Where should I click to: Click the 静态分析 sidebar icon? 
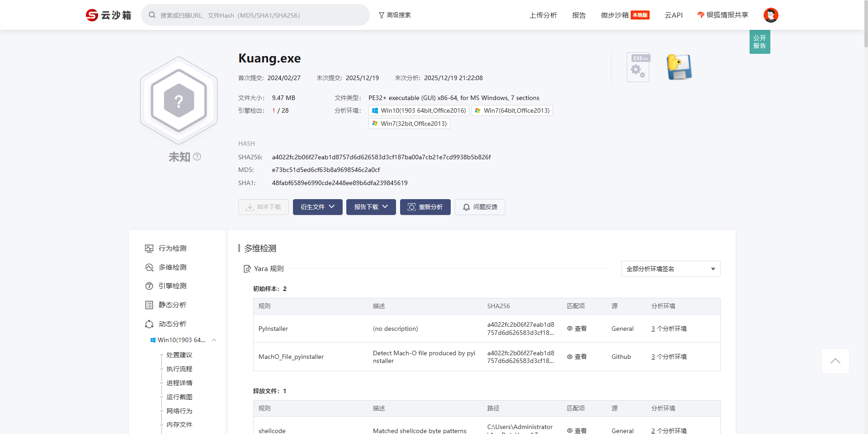click(x=149, y=305)
